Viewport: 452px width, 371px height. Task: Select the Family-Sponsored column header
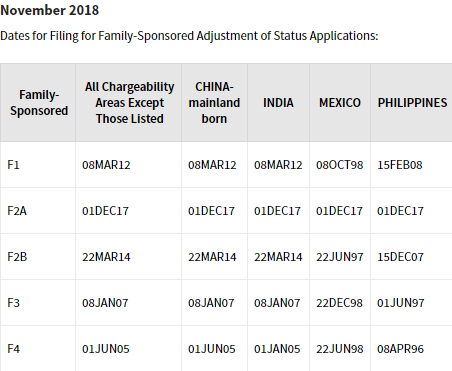[x=39, y=103]
